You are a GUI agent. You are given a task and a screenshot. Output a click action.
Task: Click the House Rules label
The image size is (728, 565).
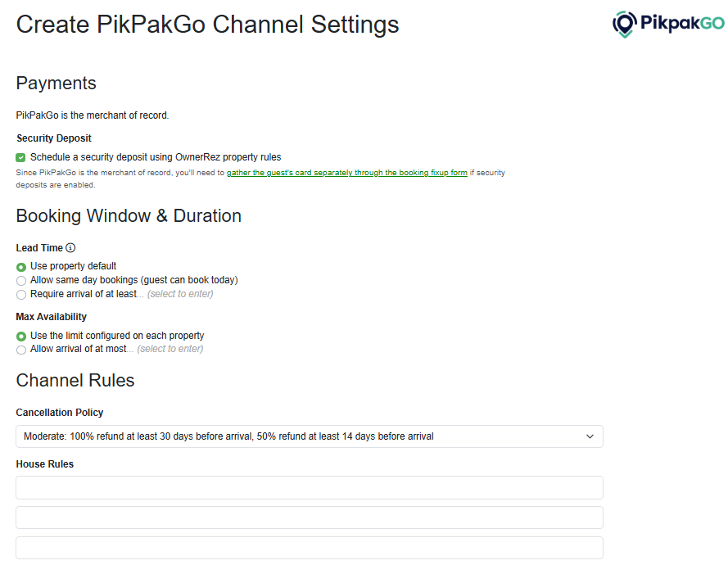pos(44,464)
